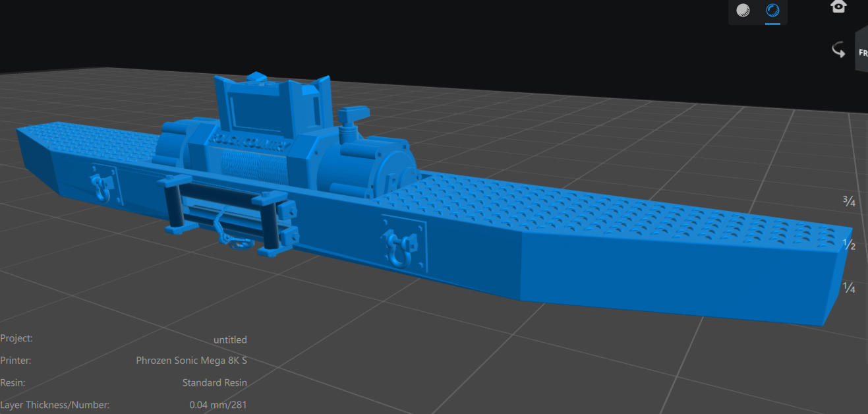Jump to the ¾ height marker

(849, 201)
